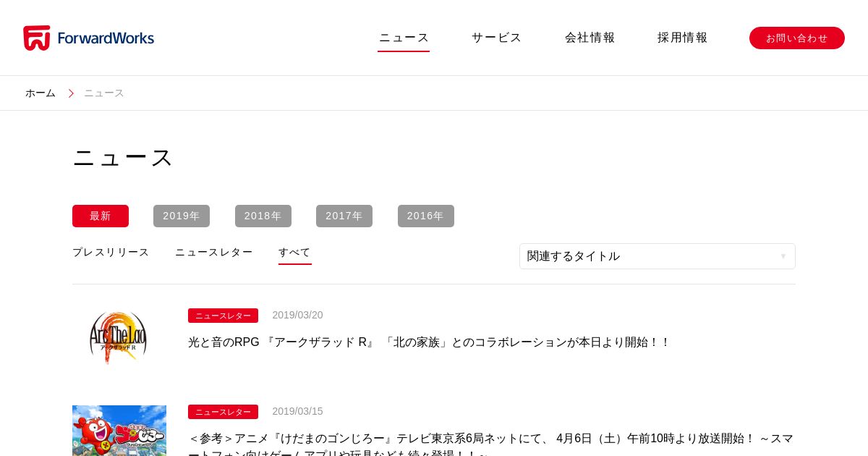Open the ニュース navigation menu item
This screenshot has height=456, width=868.
(x=404, y=38)
